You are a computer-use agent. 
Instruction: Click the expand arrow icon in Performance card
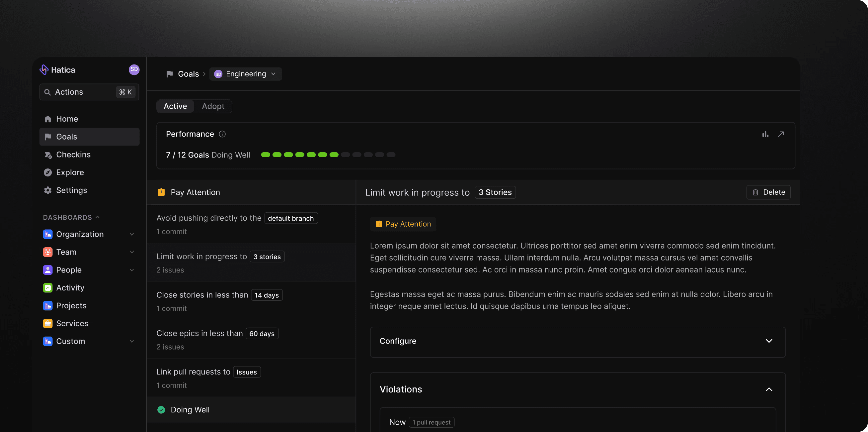(x=781, y=134)
